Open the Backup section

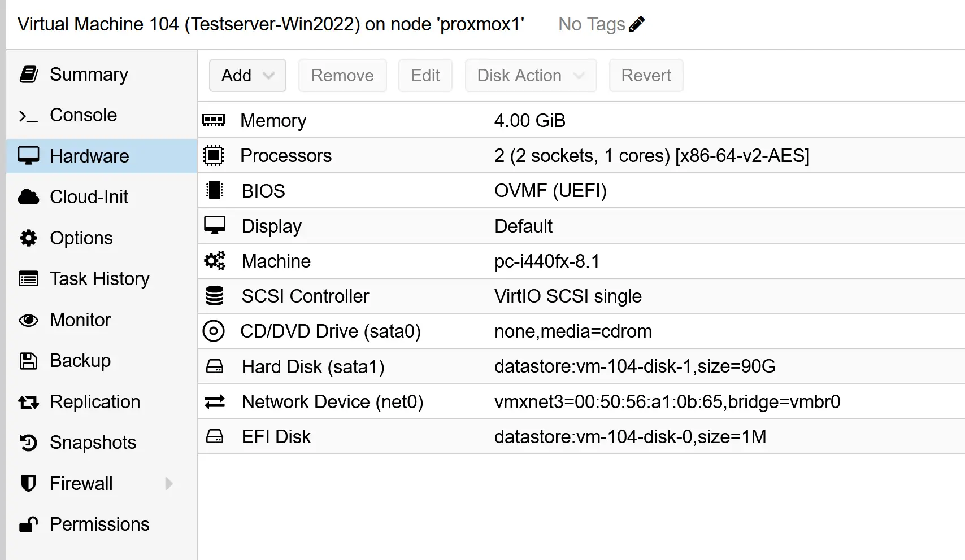pos(80,360)
